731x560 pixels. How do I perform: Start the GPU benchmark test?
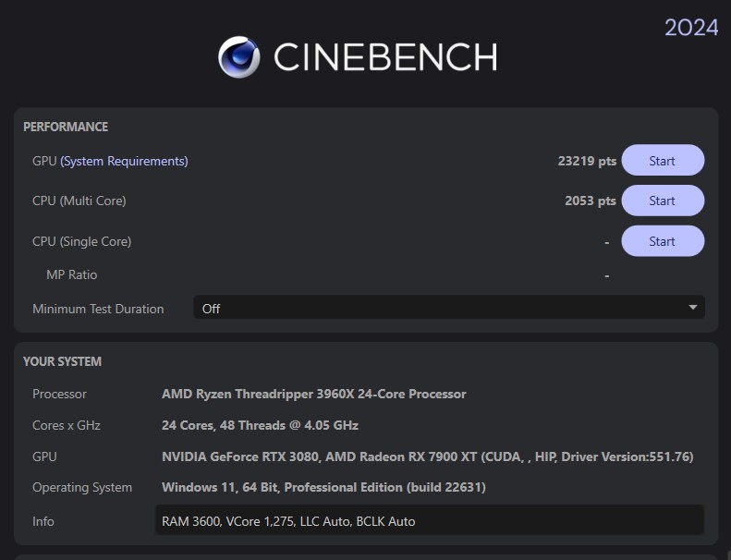662,161
